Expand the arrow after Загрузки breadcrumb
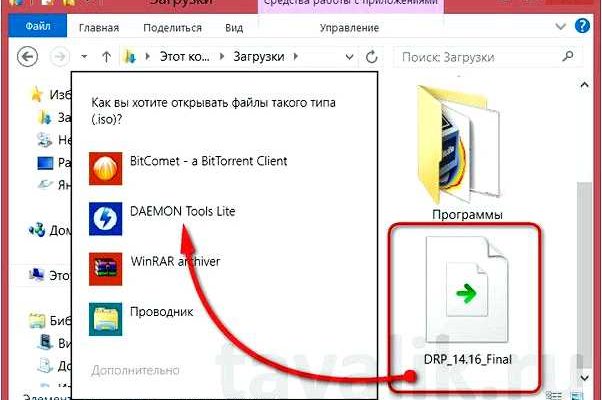Viewport: 602px width, 400px height. click(296, 57)
